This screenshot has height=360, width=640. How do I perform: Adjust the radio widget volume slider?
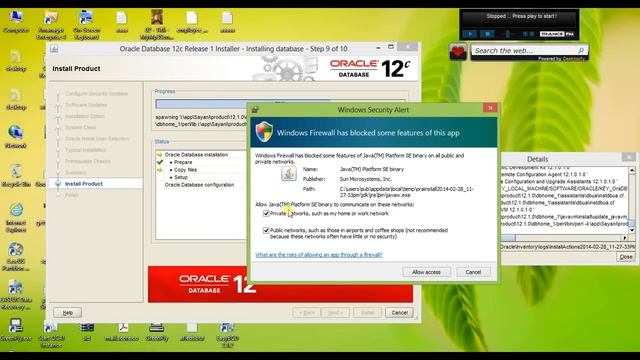click(x=508, y=34)
